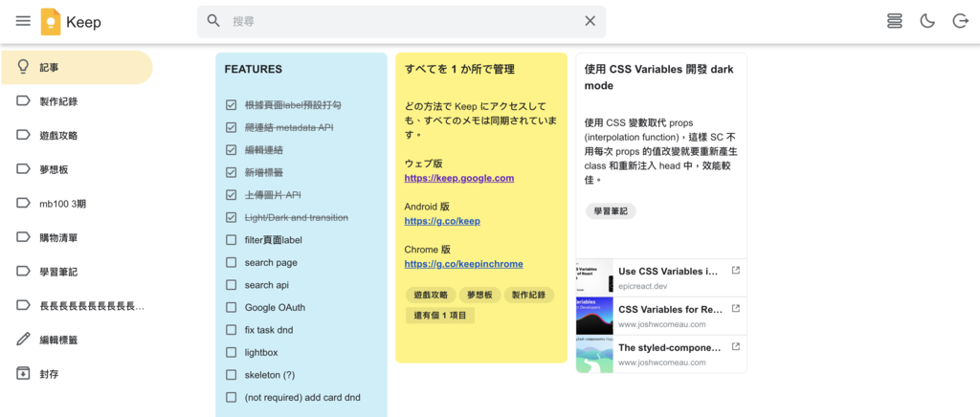The image size is (980, 417).
Task: Open the 長長長長 truncated label
Action: click(77, 305)
